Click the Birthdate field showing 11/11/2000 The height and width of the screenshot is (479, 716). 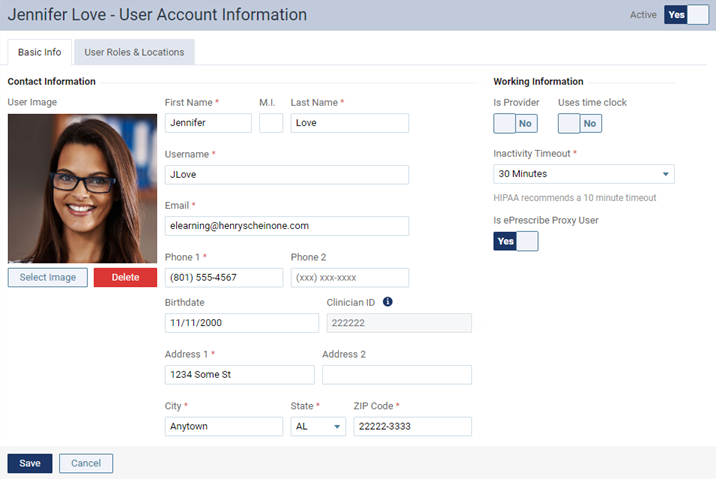pos(242,323)
